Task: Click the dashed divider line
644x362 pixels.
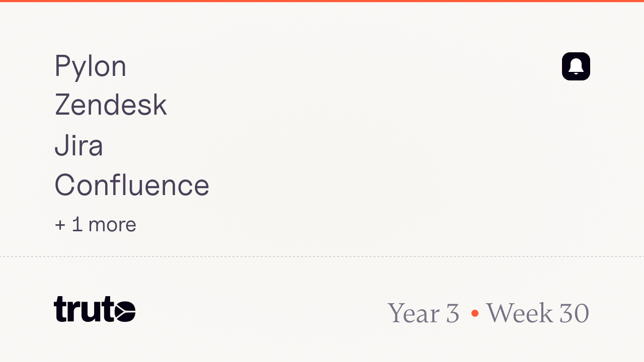Action: tap(322, 256)
